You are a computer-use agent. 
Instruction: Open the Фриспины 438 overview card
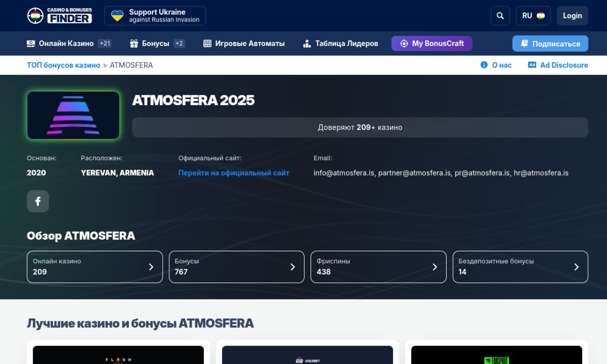pos(378,267)
